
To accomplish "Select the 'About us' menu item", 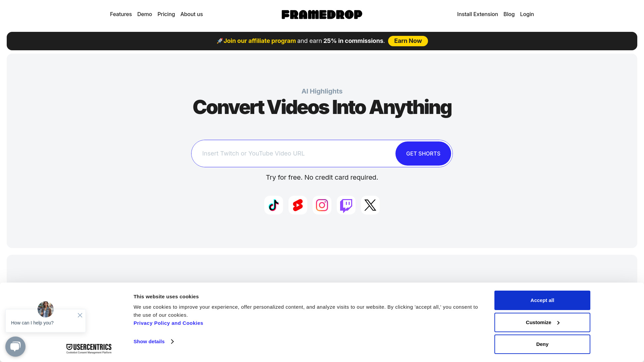I will point(192,14).
